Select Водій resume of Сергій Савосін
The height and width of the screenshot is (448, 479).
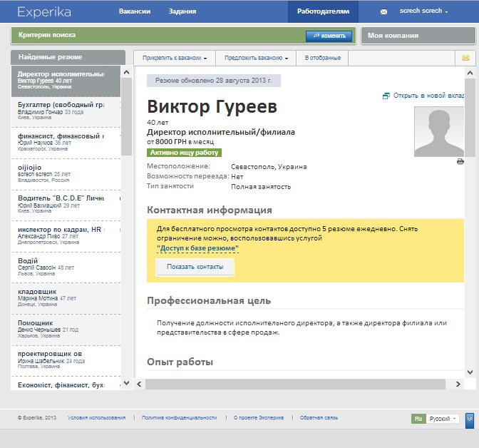66,268
